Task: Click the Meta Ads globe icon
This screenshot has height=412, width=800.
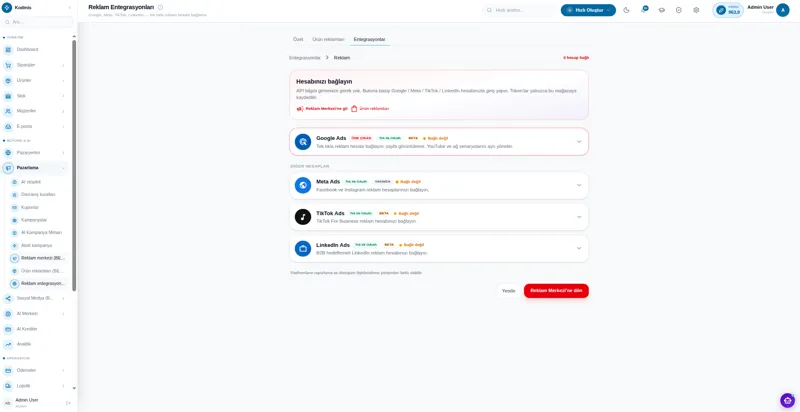Action: 303,185
